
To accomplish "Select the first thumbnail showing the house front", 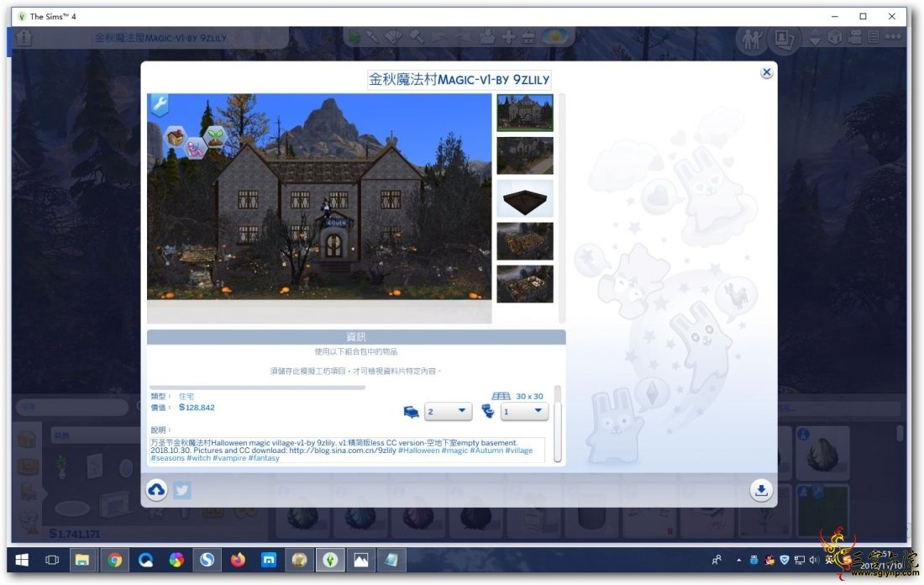I will tap(524, 112).
